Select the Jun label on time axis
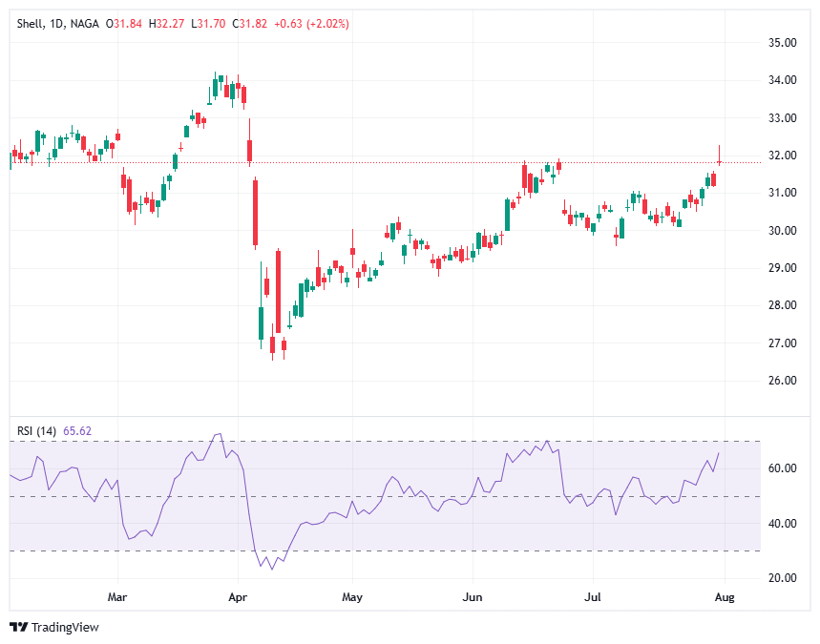 tap(472, 596)
